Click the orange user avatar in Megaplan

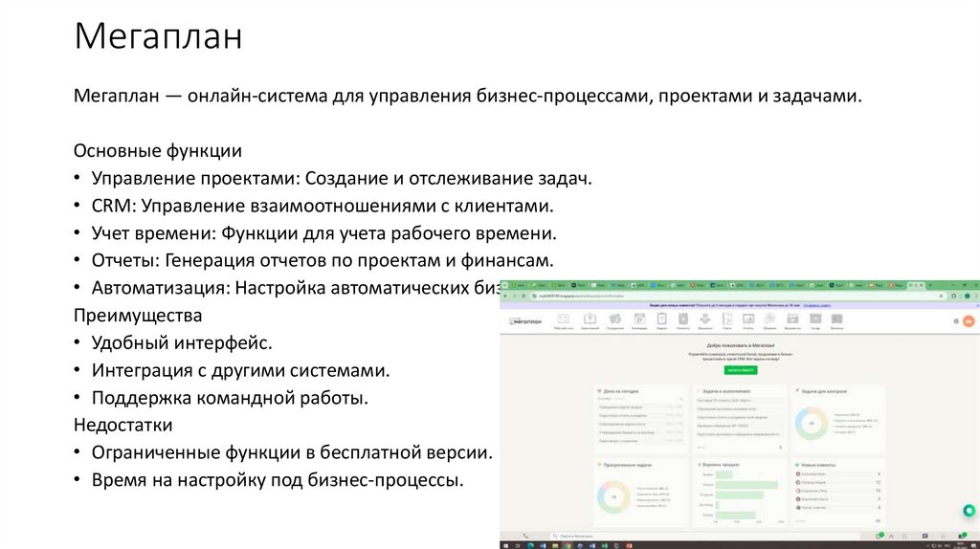coord(969,321)
